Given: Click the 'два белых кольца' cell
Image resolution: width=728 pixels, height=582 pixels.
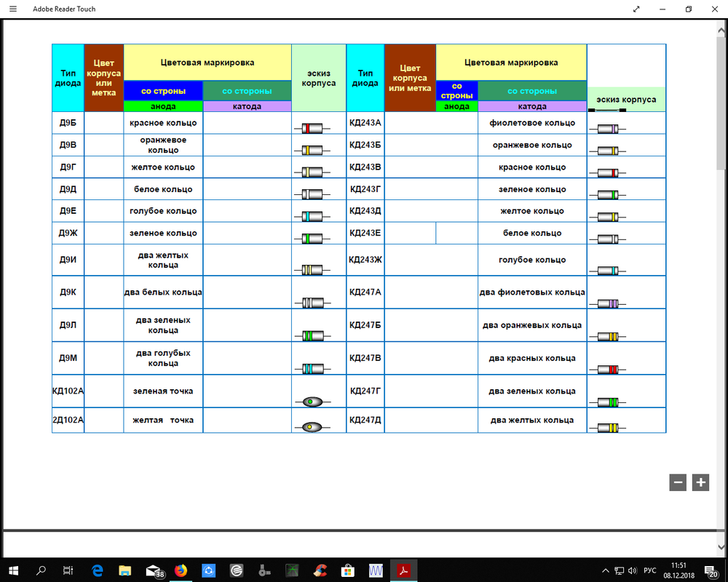Looking at the screenshot, I should [x=163, y=292].
